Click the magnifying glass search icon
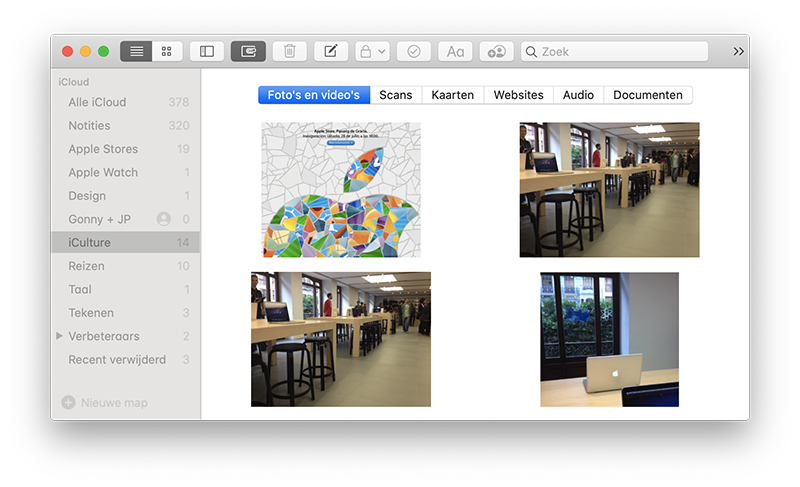 [x=531, y=52]
